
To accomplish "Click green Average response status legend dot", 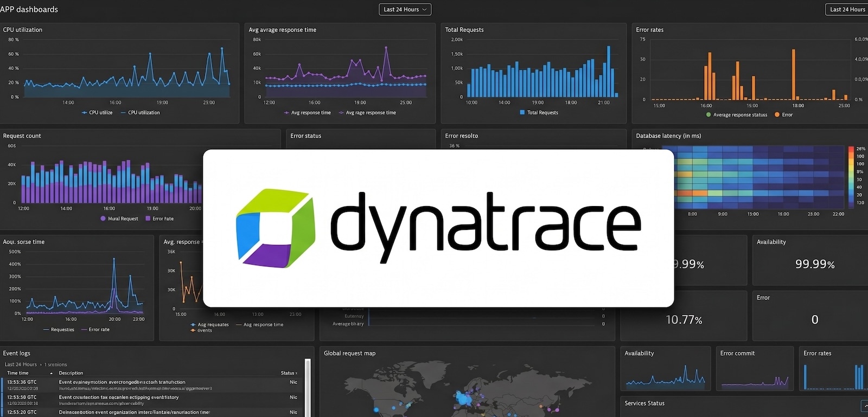I will click(x=709, y=115).
